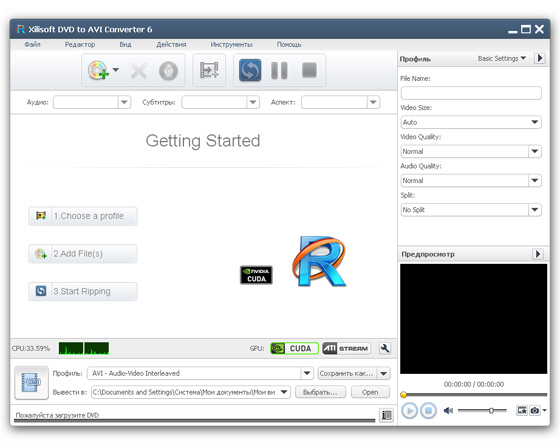Click the preview volume slider
The width and height of the screenshot is (560, 445).
click(482, 411)
